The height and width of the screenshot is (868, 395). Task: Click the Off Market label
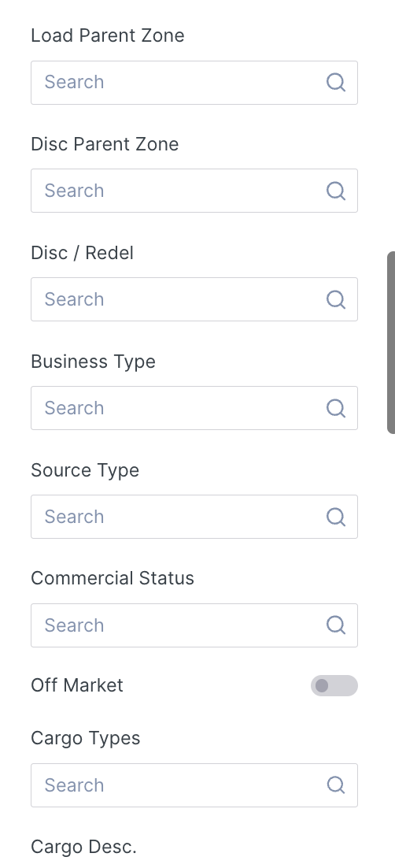tap(77, 685)
